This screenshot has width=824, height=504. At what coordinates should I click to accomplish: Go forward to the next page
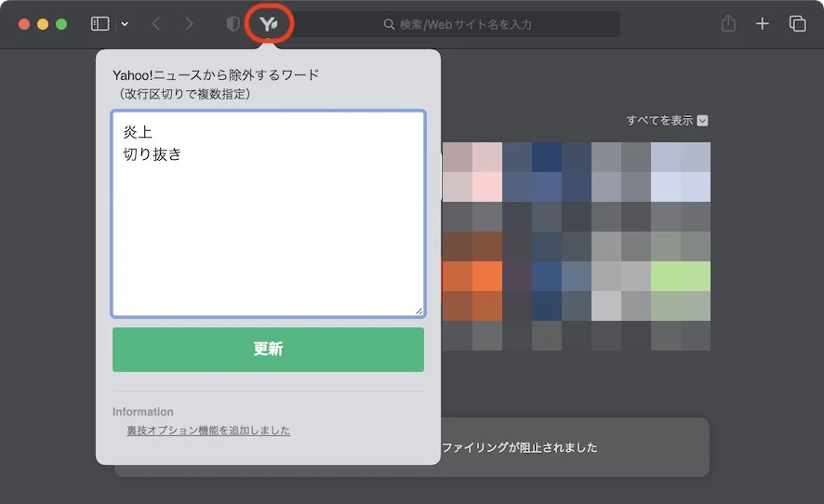click(x=190, y=24)
